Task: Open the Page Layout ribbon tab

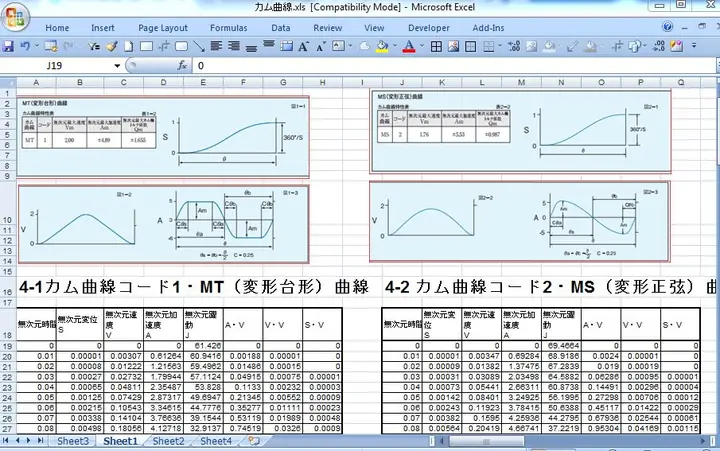Action: 163,28
